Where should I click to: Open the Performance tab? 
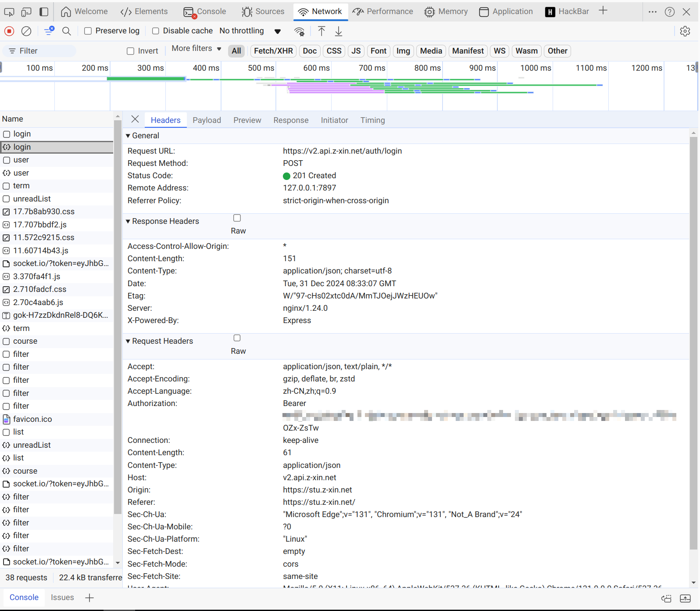[383, 11]
